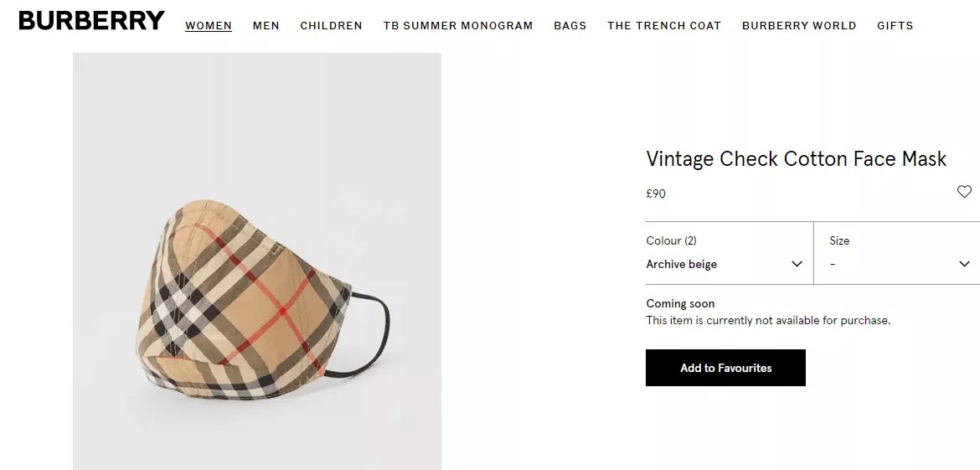Navigate to Gifts section
The height and width of the screenshot is (470, 980).
click(x=895, y=26)
